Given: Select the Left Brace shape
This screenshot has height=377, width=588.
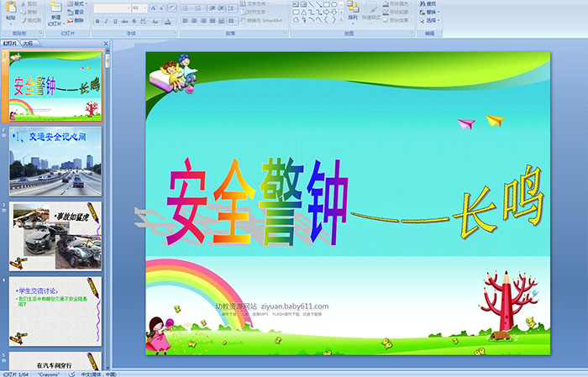Looking at the screenshot, I should tap(326, 20).
